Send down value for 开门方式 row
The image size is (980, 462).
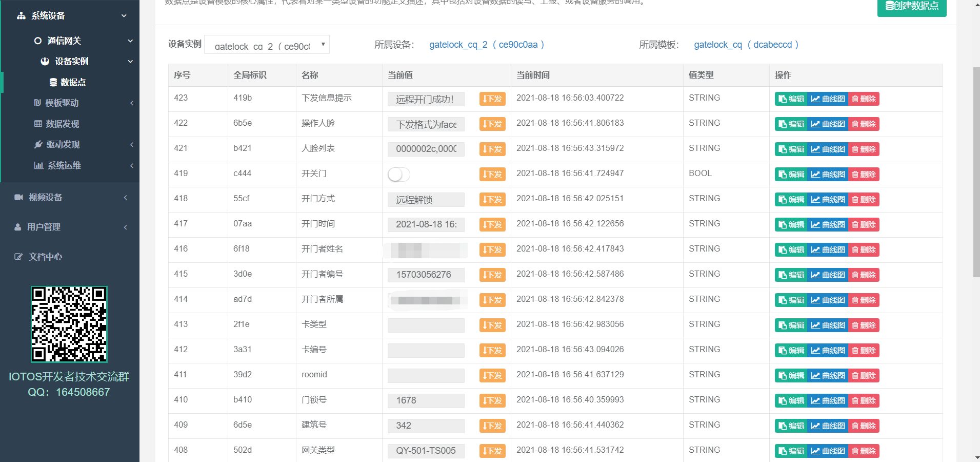492,200
